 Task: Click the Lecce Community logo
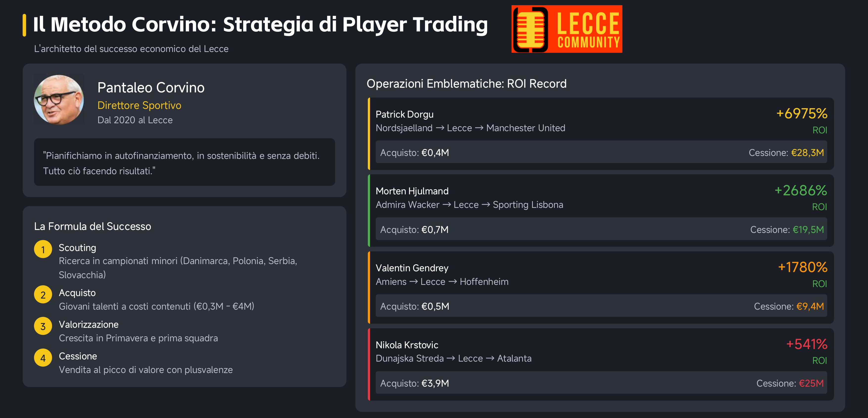pos(567,29)
